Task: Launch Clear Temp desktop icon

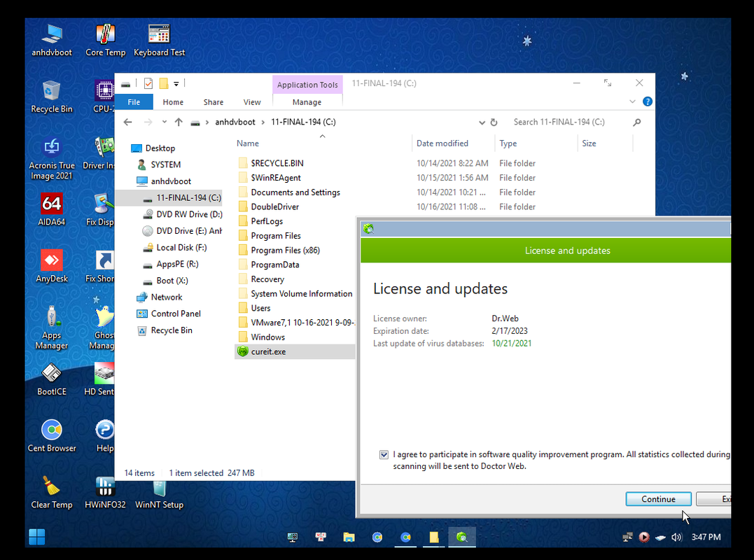Action: click(x=51, y=493)
